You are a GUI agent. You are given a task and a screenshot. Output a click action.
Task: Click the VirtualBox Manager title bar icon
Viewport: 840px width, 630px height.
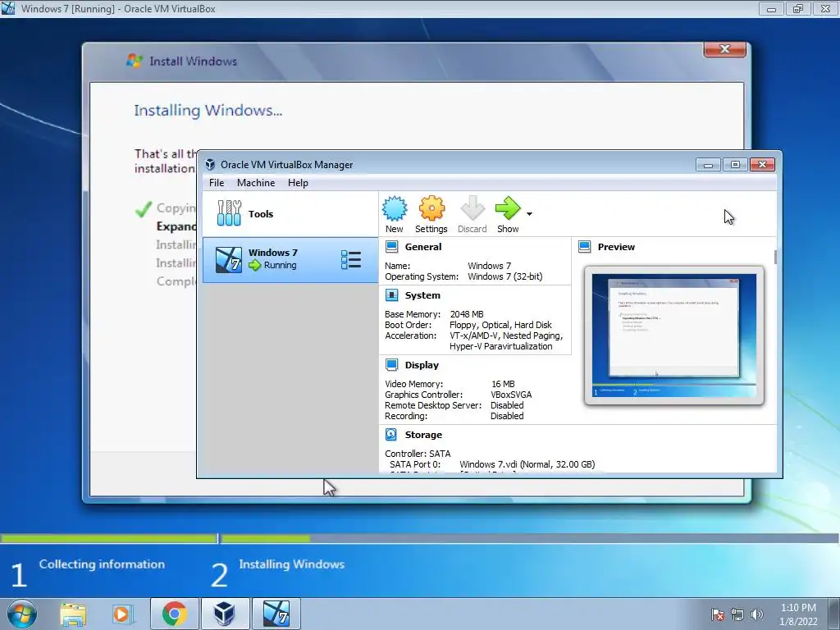click(210, 164)
